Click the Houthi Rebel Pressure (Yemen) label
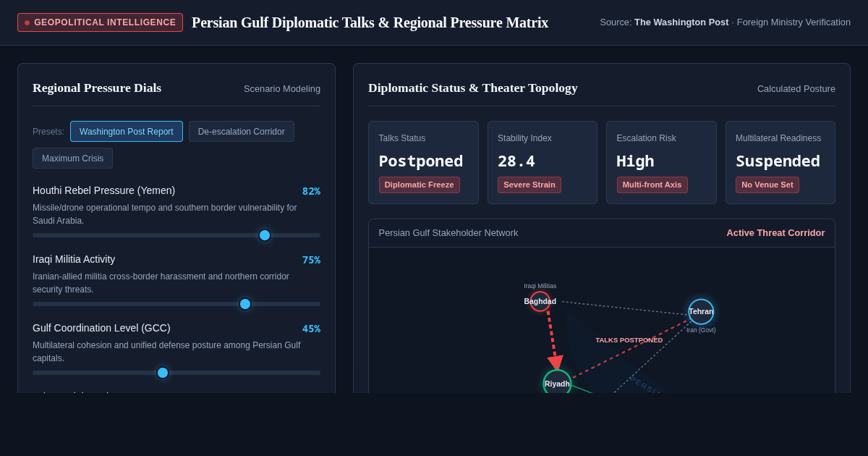The width and height of the screenshot is (868, 456). (x=103, y=190)
